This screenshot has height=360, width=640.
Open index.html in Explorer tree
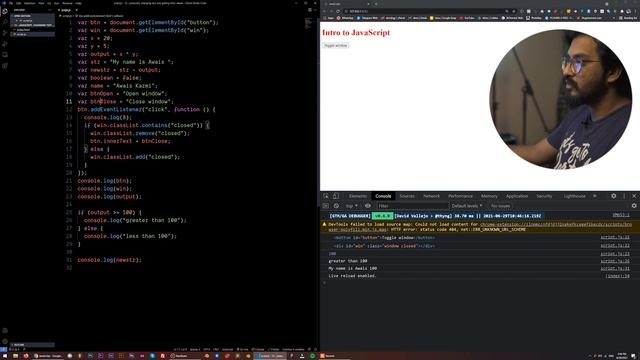23,30
